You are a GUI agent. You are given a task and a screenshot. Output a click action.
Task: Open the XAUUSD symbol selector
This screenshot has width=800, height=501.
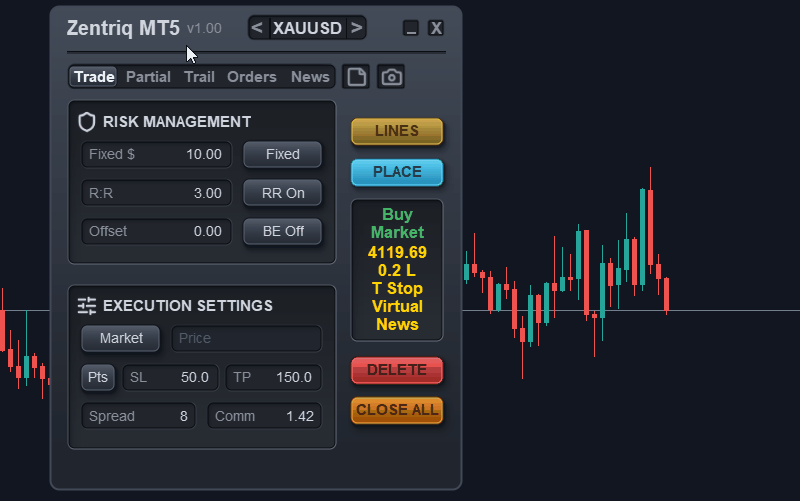(x=307, y=28)
